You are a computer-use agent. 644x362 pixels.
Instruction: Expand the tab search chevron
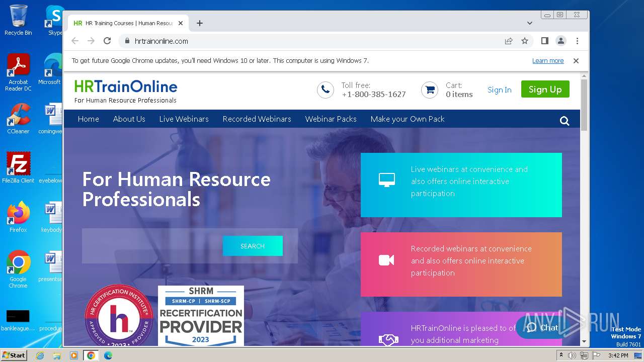(529, 23)
